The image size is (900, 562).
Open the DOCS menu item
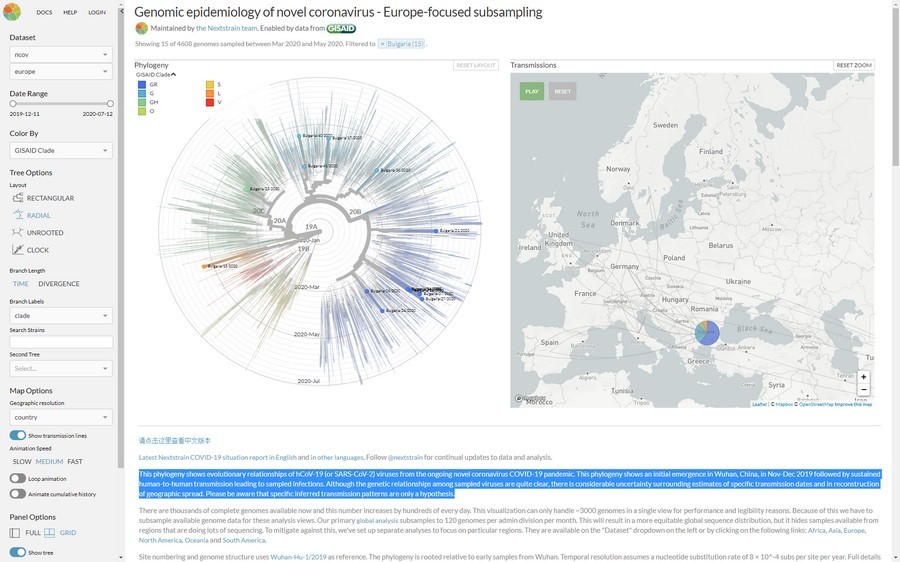[x=44, y=12]
